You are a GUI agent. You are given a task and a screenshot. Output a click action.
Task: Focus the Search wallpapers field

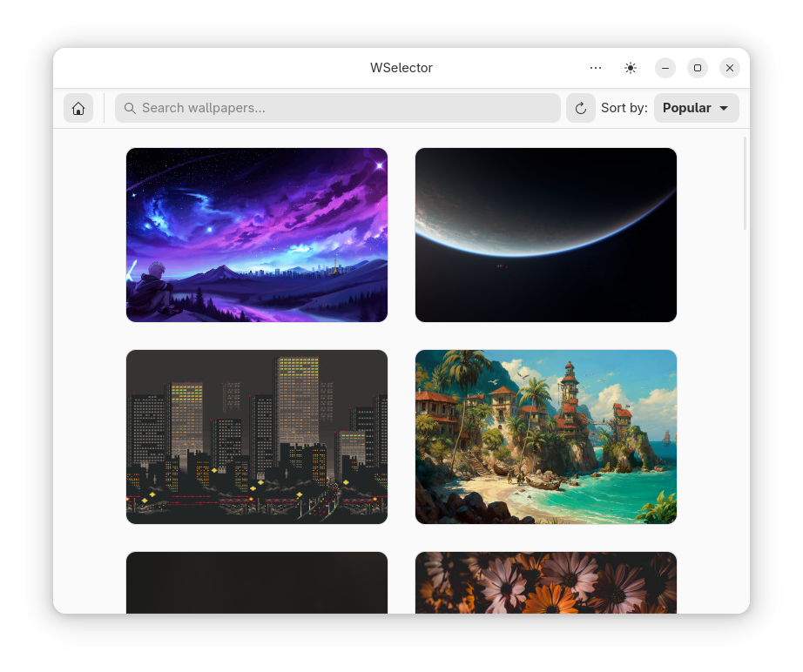pyautogui.click(x=337, y=108)
